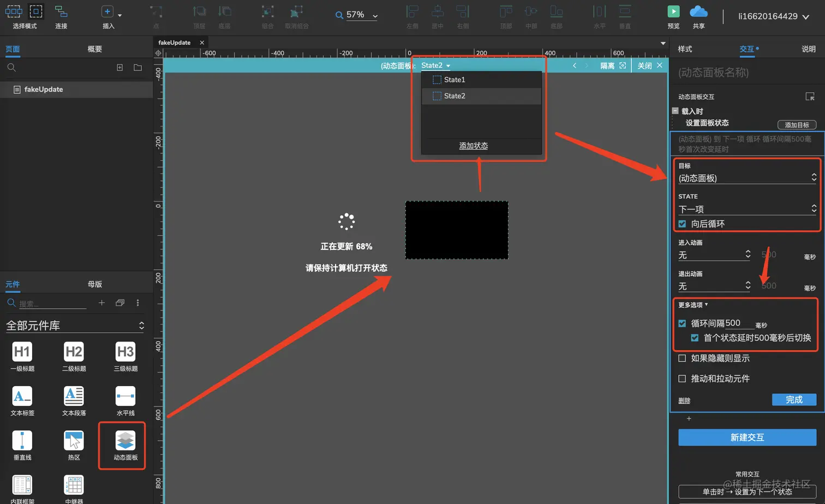Select the 文本段落 paragraph widget
The height and width of the screenshot is (504, 825).
74,401
